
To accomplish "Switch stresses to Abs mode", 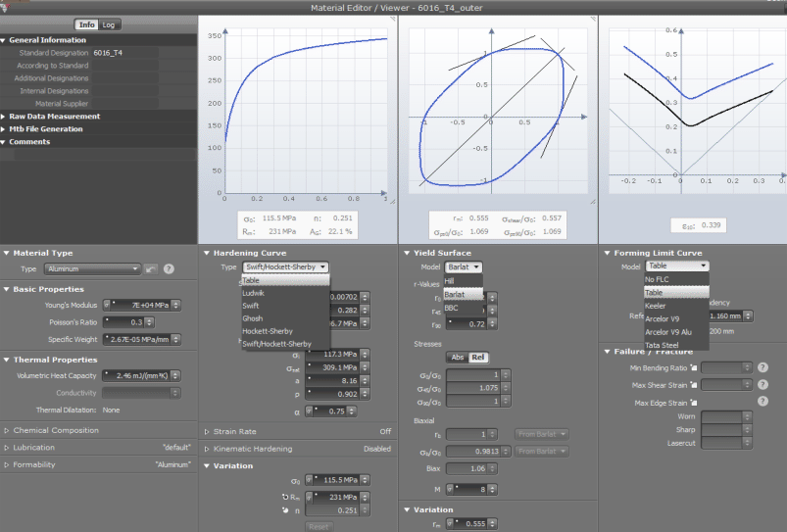I will (459, 357).
